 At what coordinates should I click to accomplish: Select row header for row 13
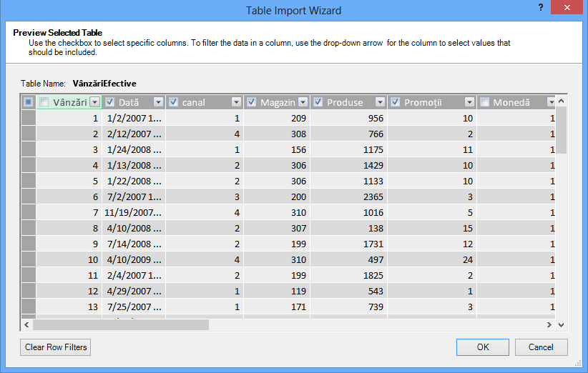pos(29,307)
